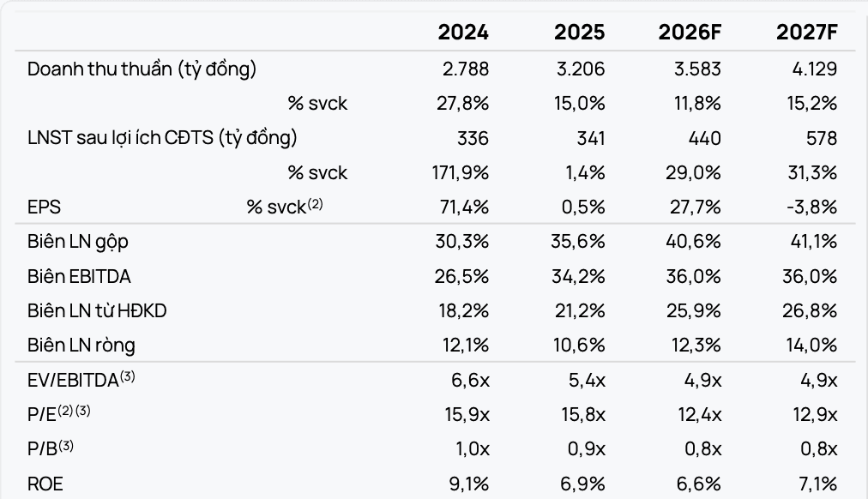Select the EV/EBITDA row label
The width and height of the screenshot is (868, 499).
81,380
